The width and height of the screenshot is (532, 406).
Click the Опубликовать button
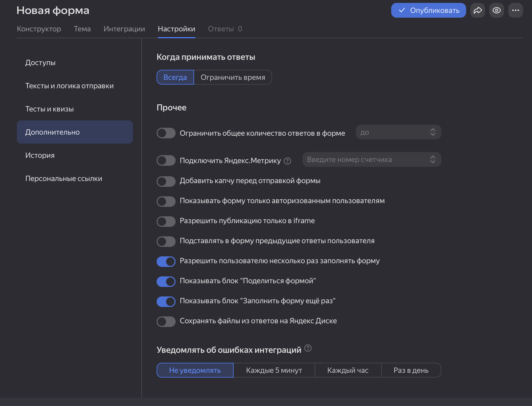tap(428, 10)
